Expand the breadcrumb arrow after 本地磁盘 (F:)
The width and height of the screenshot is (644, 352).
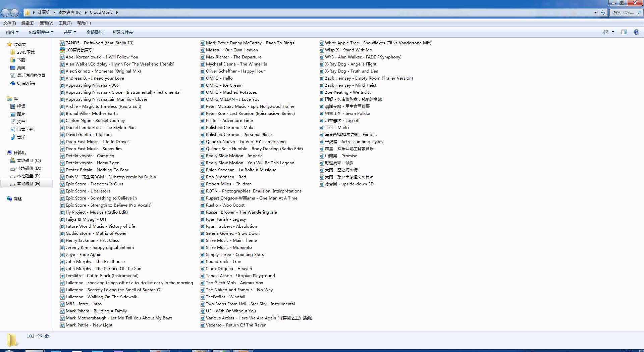(x=86, y=12)
